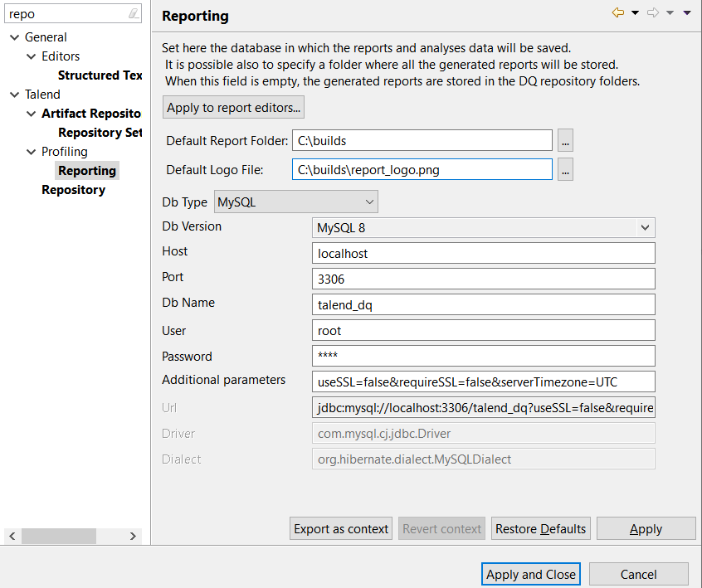Click the browse button next to Default Logo File
The height and width of the screenshot is (588, 702).
[x=565, y=169]
